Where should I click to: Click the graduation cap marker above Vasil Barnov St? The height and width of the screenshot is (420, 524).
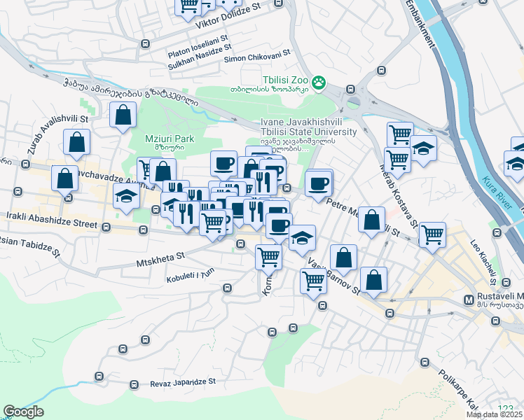point(302,239)
